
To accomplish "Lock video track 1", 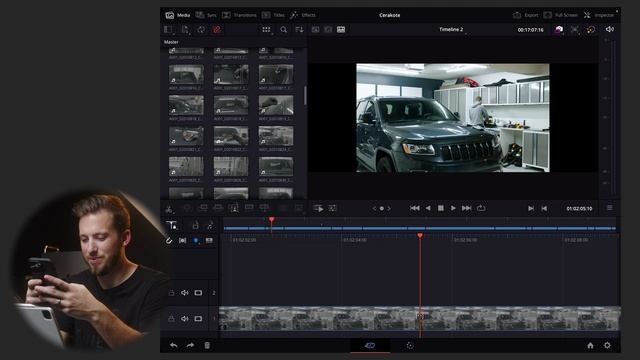I will [171, 319].
